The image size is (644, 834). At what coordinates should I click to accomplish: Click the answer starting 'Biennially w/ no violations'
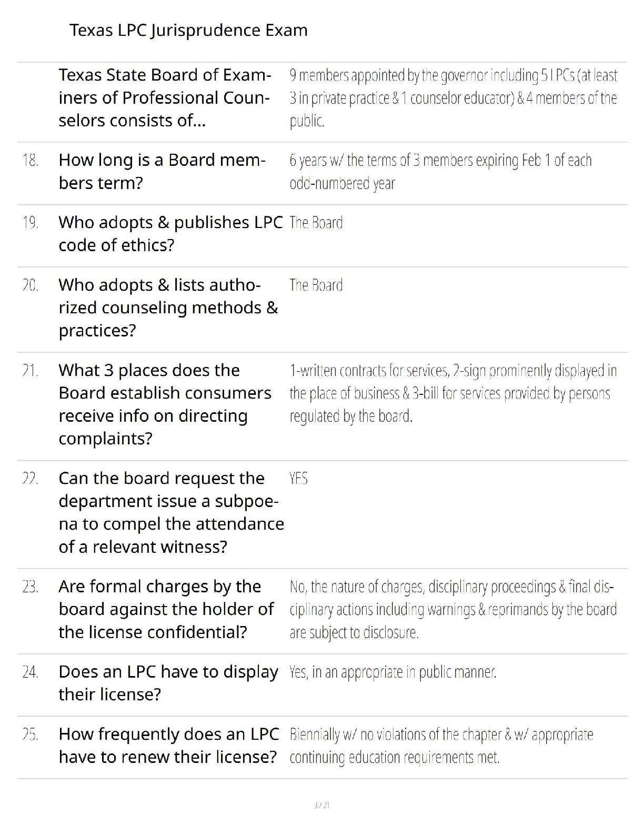click(441, 746)
